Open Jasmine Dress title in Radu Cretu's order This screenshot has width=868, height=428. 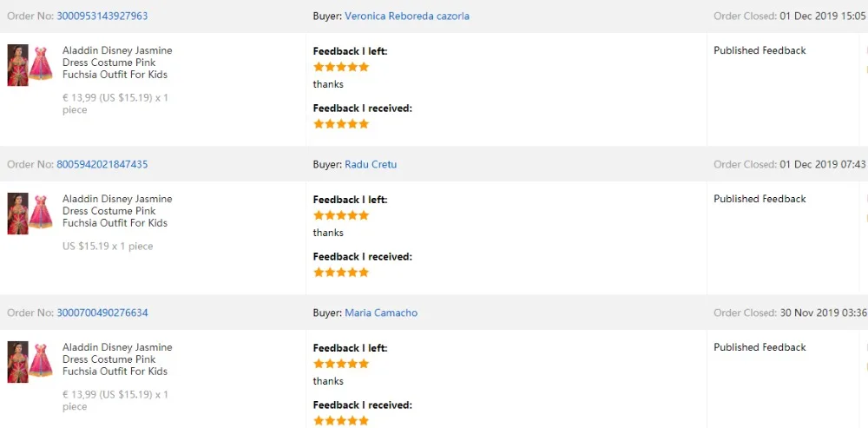tap(117, 211)
